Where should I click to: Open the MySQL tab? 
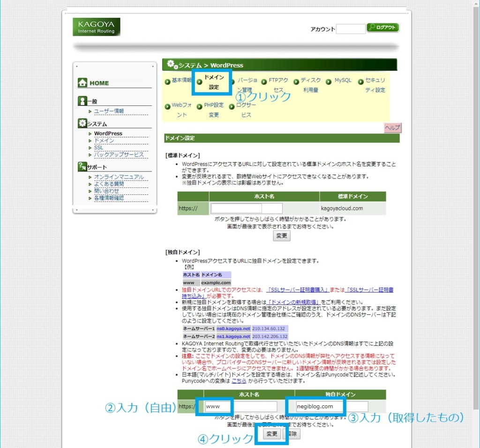point(343,80)
